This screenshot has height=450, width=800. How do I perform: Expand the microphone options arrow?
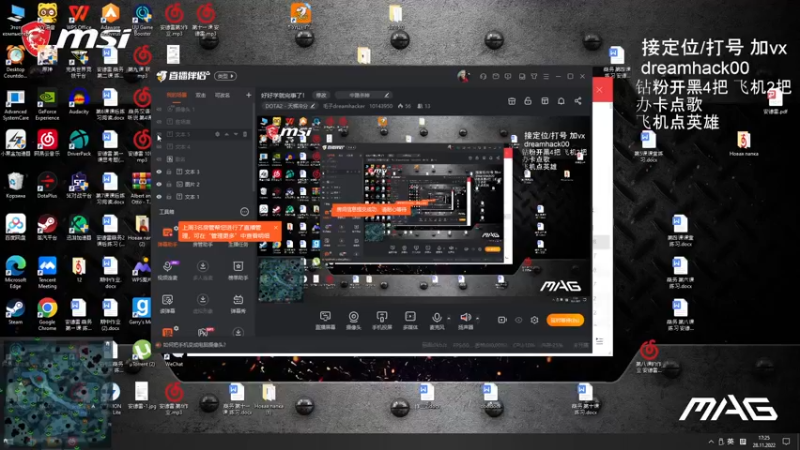pos(448,319)
